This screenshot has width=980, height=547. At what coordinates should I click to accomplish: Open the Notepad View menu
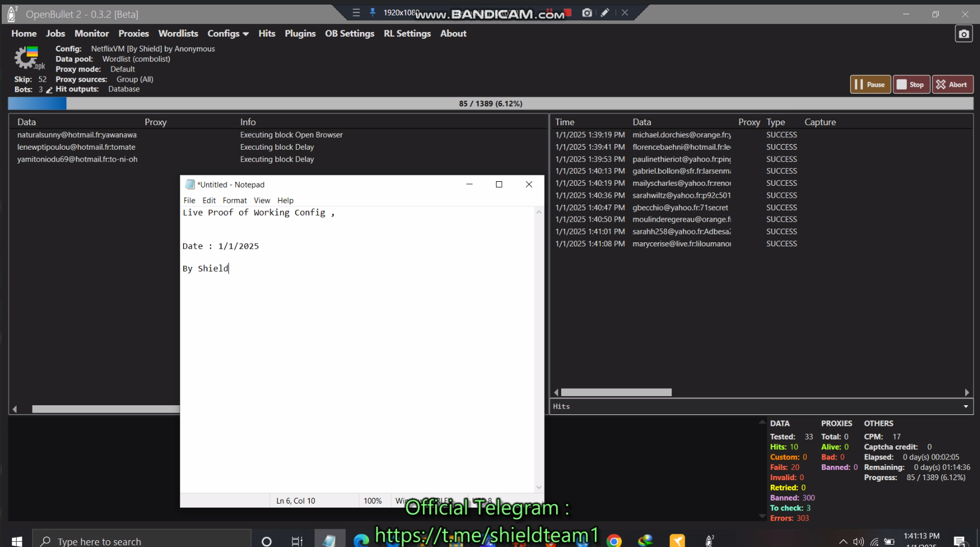[262, 201]
